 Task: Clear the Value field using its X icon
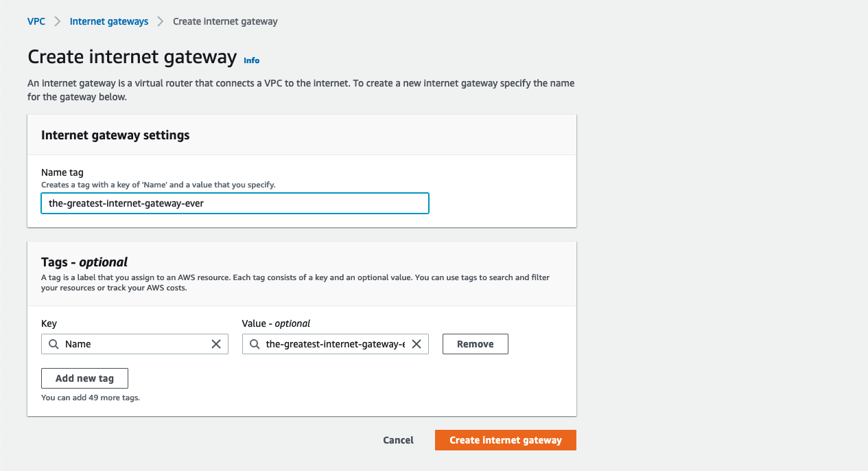click(417, 344)
